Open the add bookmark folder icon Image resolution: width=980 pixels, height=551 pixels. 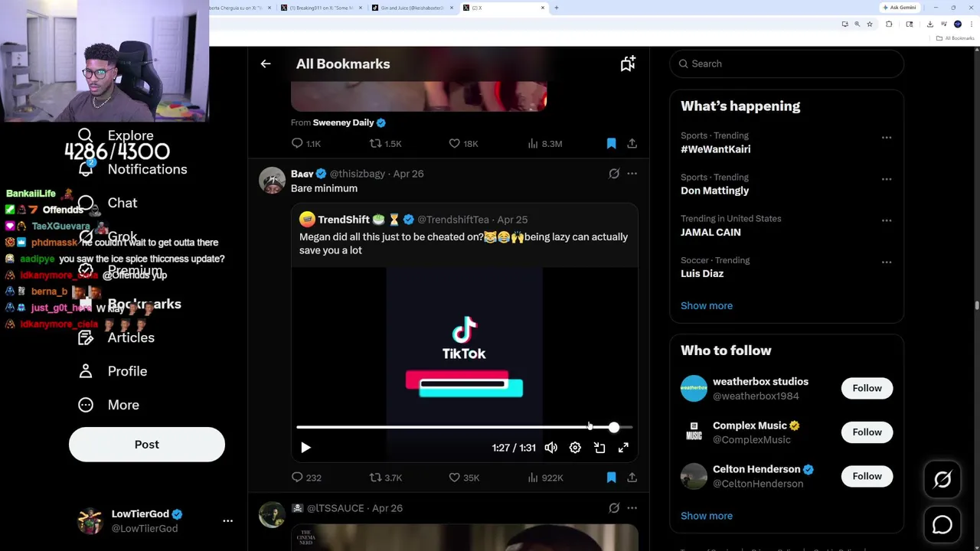coord(628,64)
